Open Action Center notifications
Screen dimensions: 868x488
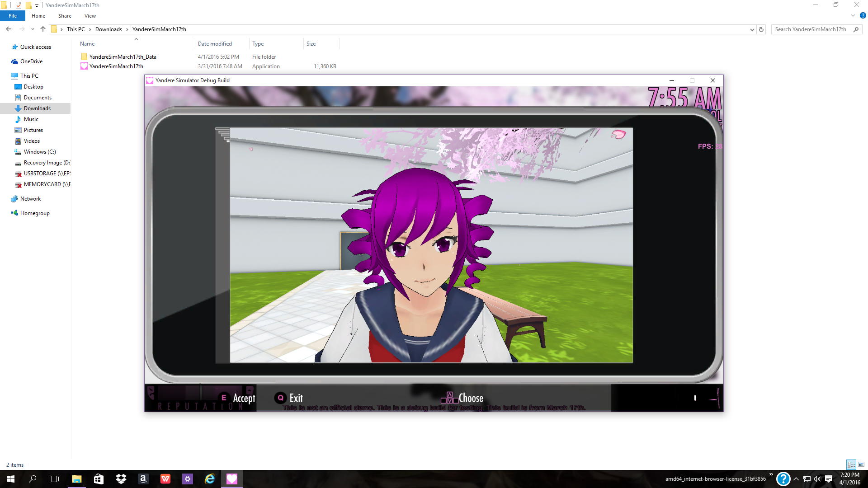click(829, 479)
